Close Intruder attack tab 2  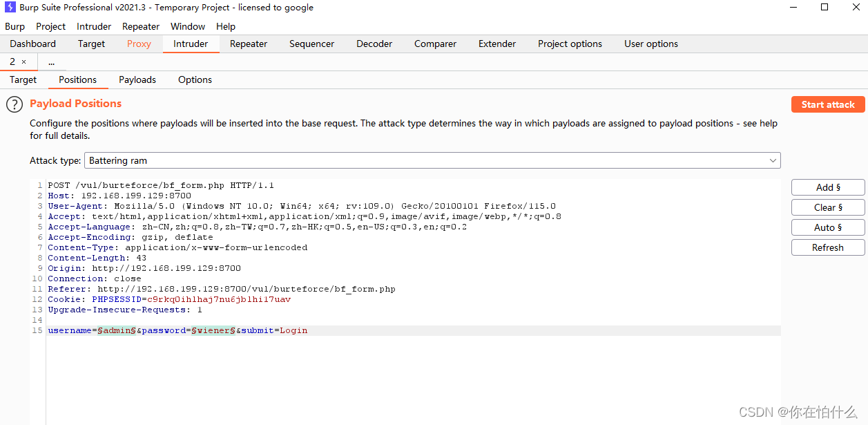(x=23, y=62)
